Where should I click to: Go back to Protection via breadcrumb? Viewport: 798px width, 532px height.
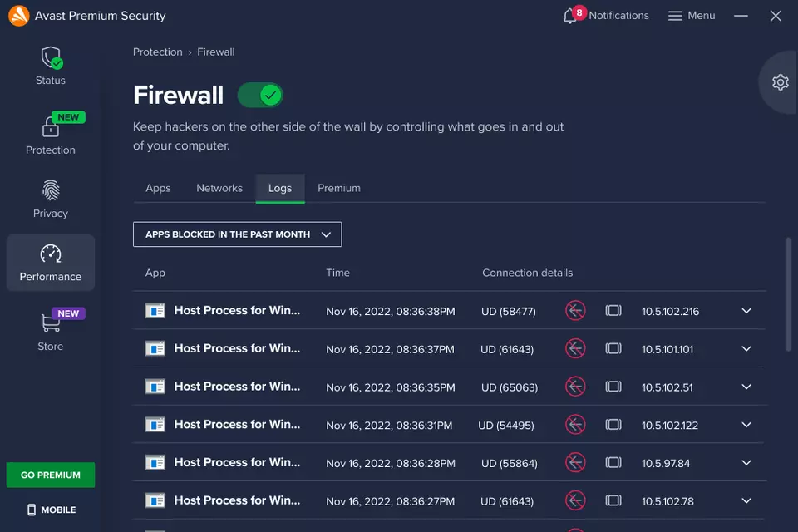click(158, 52)
